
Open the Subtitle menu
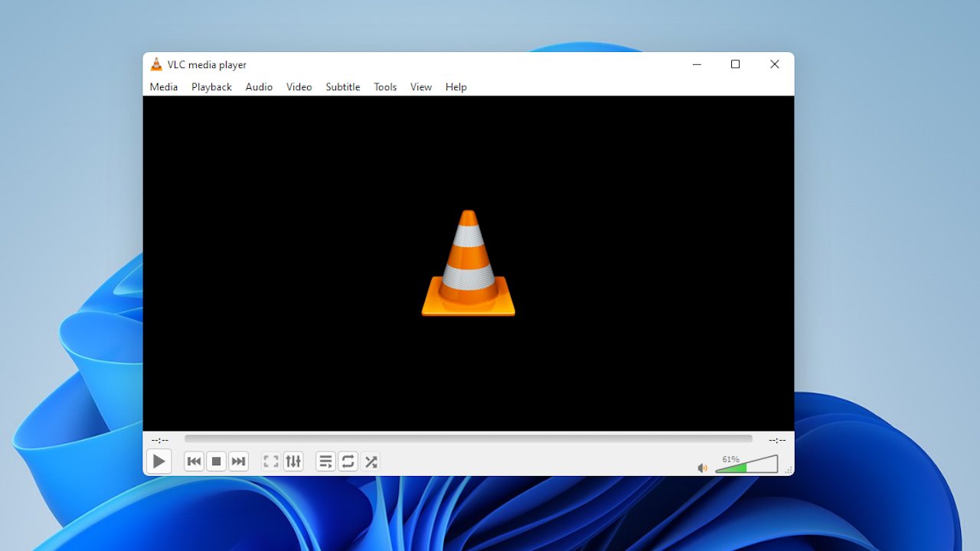click(x=342, y=86)
